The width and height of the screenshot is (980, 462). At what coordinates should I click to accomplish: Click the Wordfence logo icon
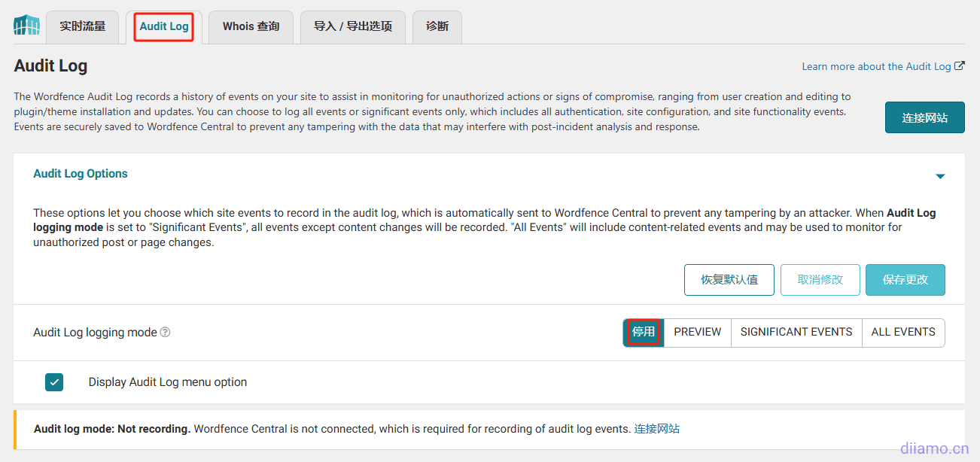click(26, 25)
